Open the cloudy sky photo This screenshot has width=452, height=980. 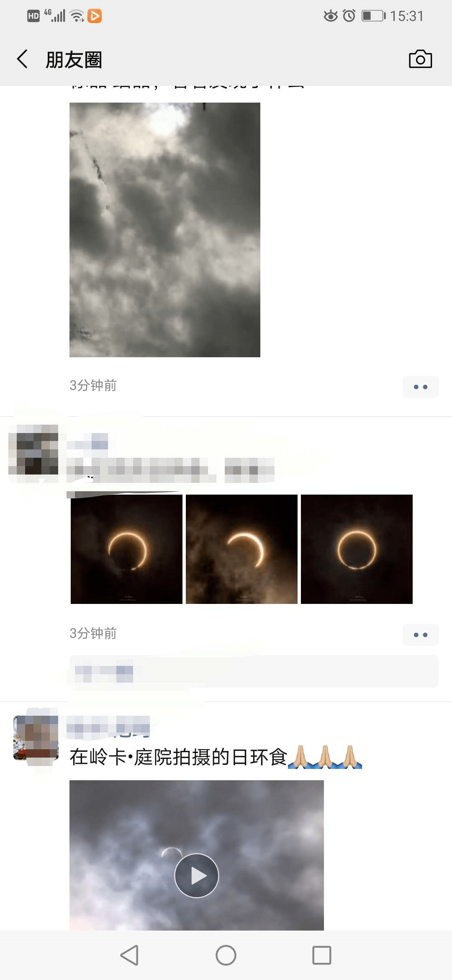(165, 230)
